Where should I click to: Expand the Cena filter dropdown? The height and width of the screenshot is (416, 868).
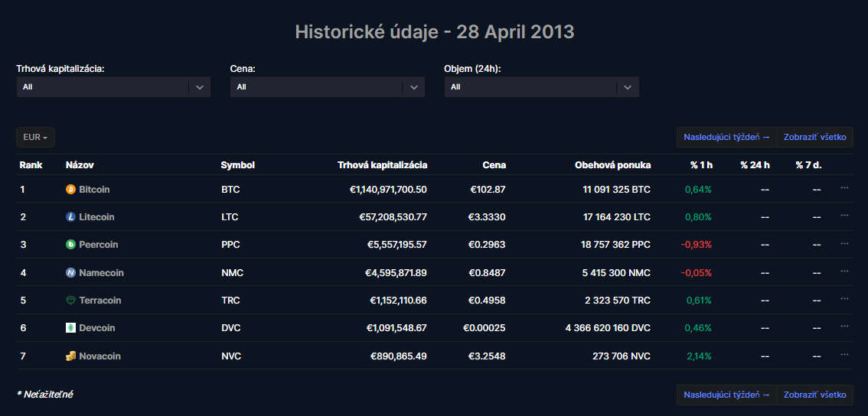pyautogui.click(x=413, y=87)
